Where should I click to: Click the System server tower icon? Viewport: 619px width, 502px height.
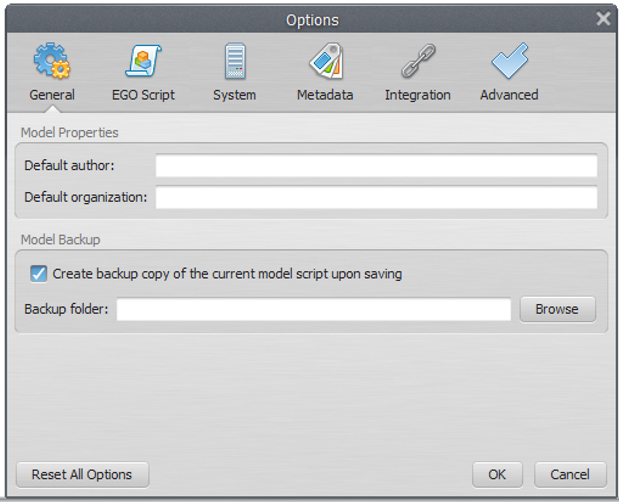234,62
